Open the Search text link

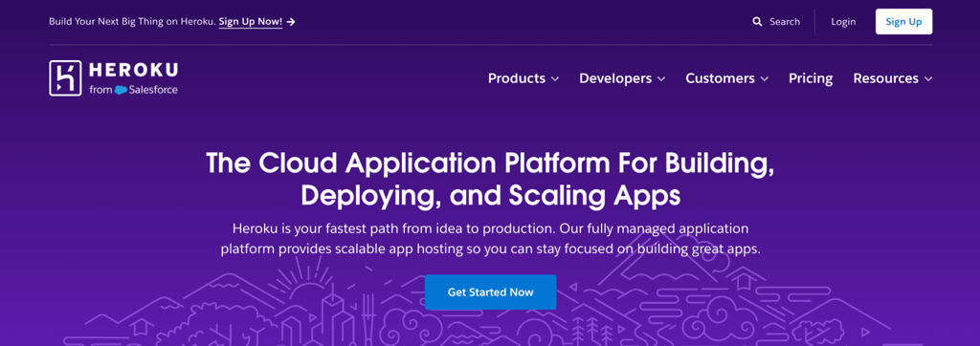click(x=785, y=22)
